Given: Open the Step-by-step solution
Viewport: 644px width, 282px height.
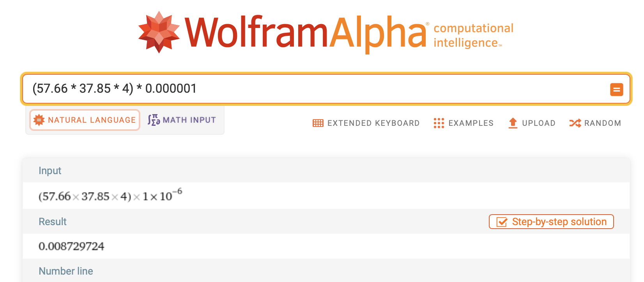Looking at the screenshot, I should coord(551,222).
